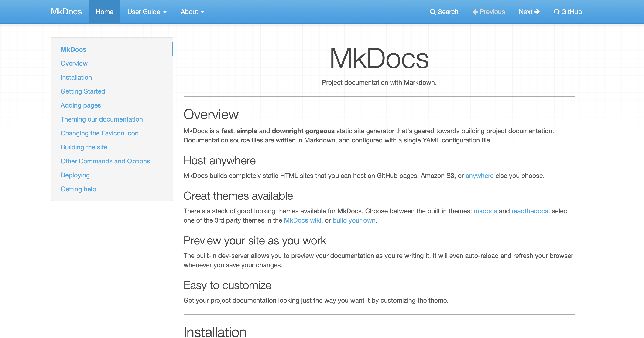Click the MkDocs brand logo text
The image size is (644, 338).
[x=66, y=12]
